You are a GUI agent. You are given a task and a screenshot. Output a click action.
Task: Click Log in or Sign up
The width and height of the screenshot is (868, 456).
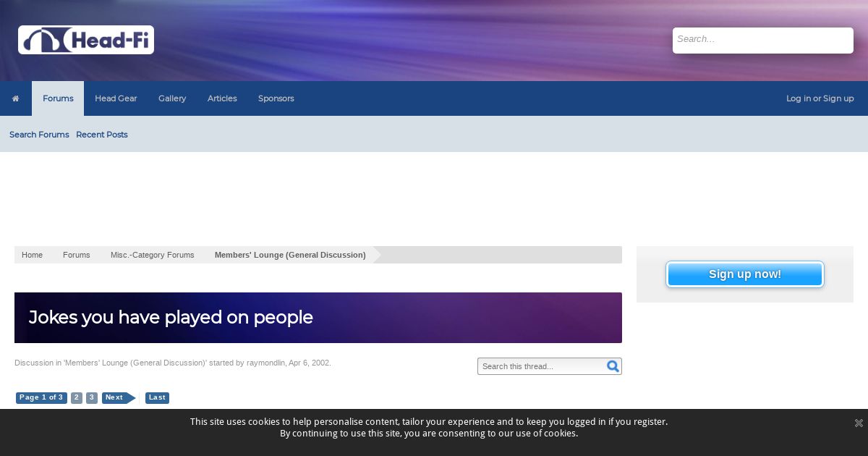820,98
